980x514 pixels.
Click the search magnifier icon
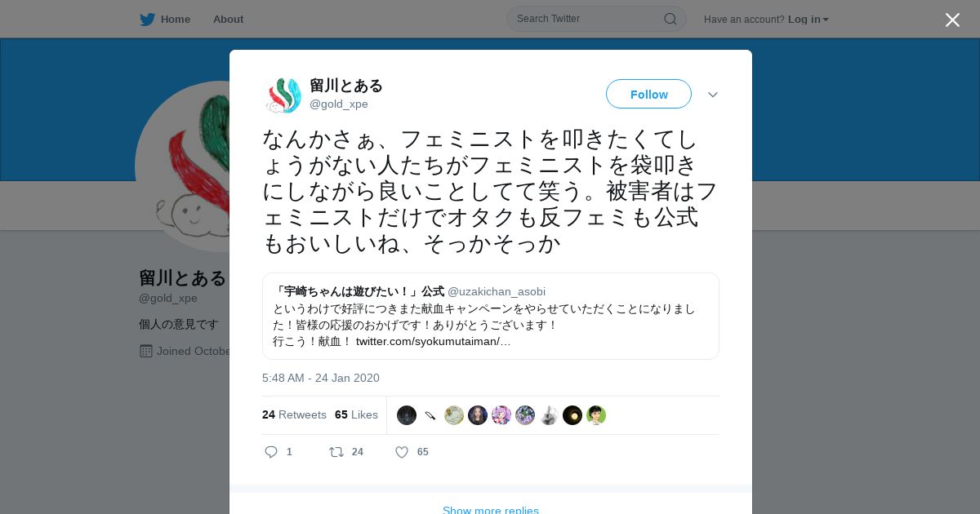[670, 19]
